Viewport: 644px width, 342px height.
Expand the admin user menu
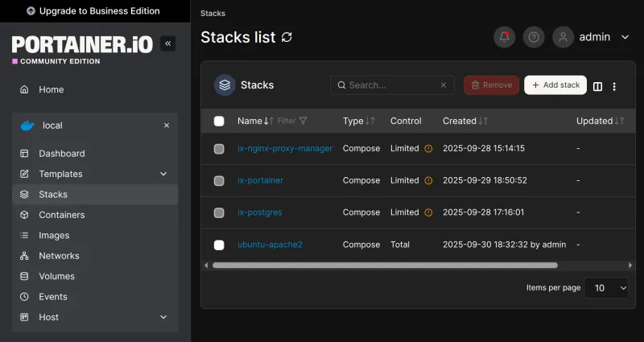[625, 37]
